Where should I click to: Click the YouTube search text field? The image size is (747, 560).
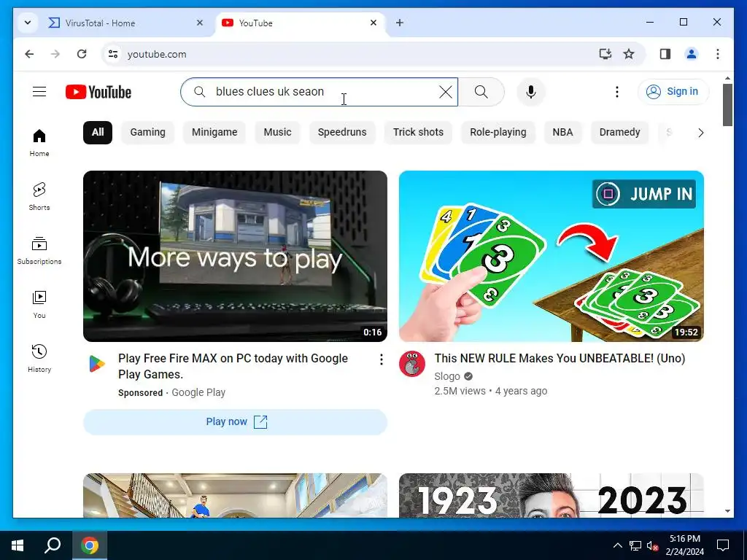point(320,91)
